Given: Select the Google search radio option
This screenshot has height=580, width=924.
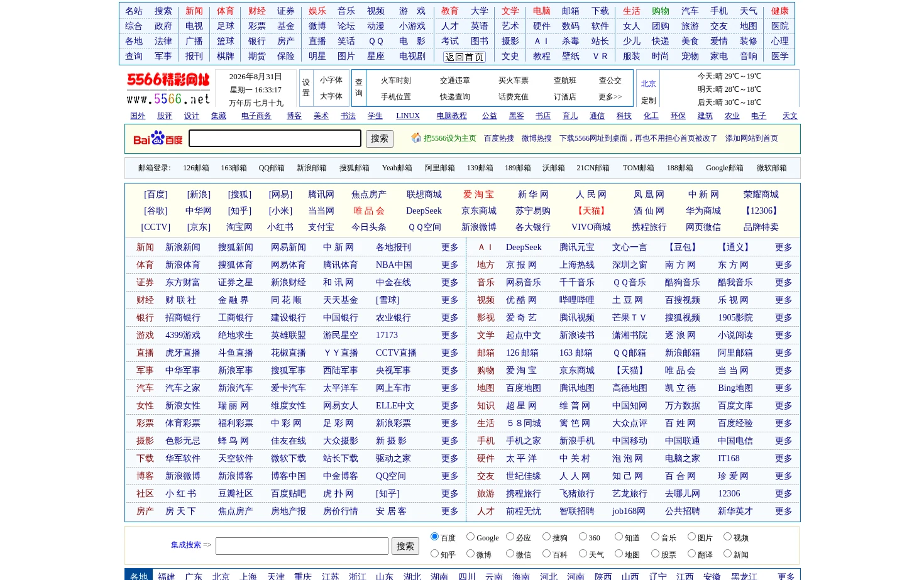Looking at the screenshot, I should click(x=470, y=537).
